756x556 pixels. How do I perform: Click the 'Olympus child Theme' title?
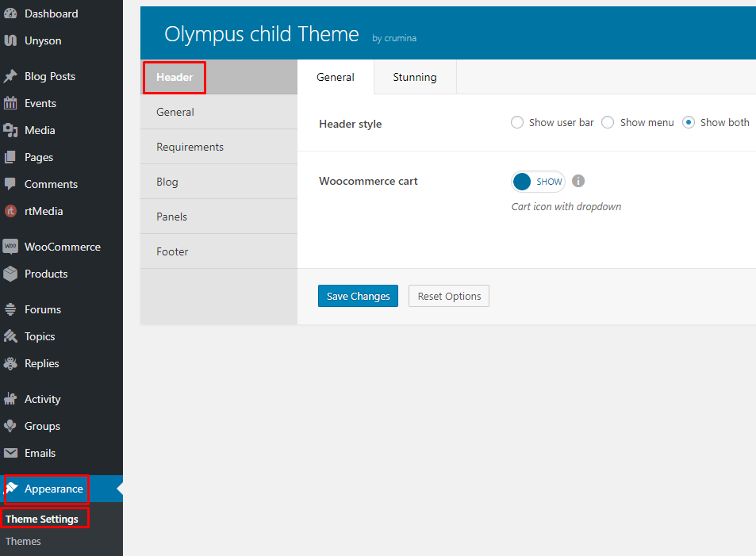(x=261, y=34)
